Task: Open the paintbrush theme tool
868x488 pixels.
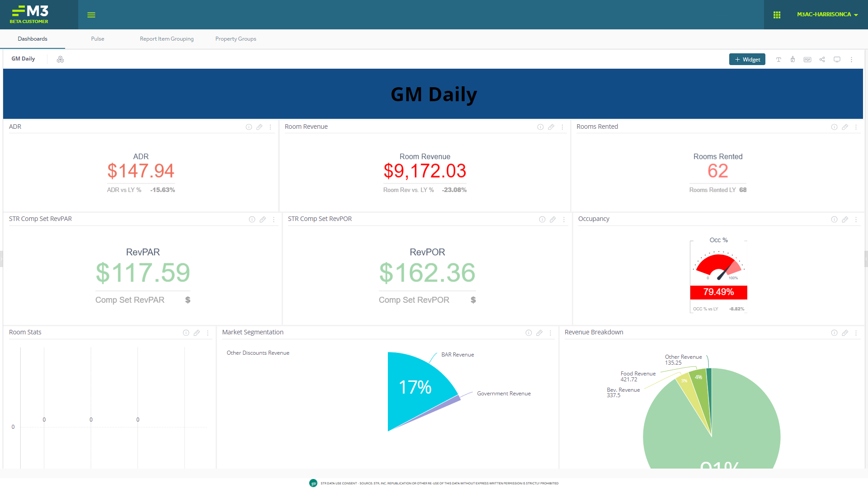Action: click(793, 60)
